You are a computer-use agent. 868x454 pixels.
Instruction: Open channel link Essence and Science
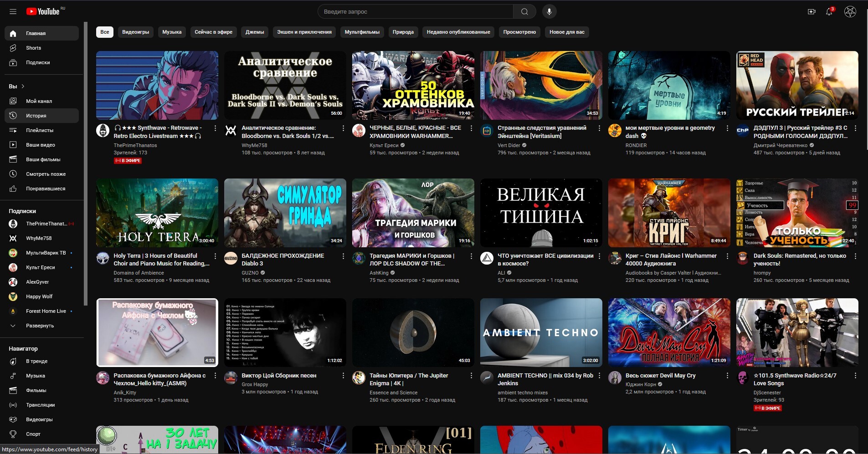pyautogui.click(x=393, y=393)
